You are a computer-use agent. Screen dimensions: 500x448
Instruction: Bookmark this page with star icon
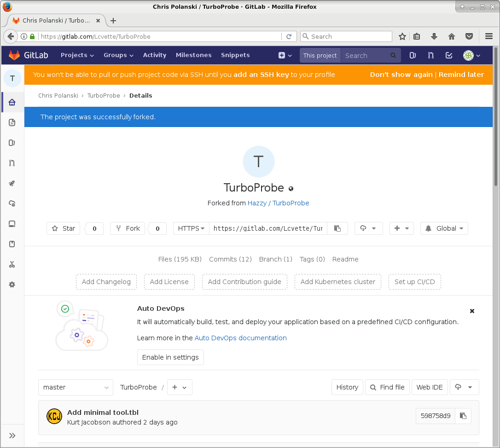[402, 36]
